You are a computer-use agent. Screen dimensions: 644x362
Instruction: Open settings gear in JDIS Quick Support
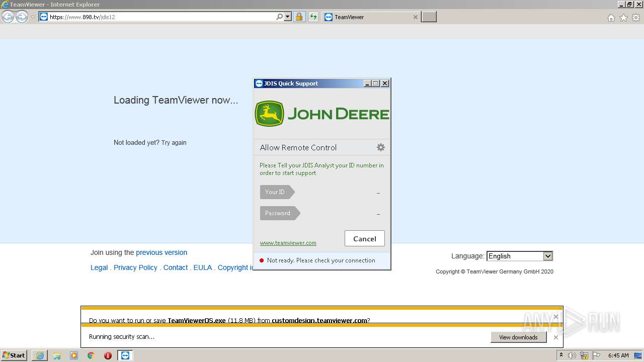(x=381, y=147)
